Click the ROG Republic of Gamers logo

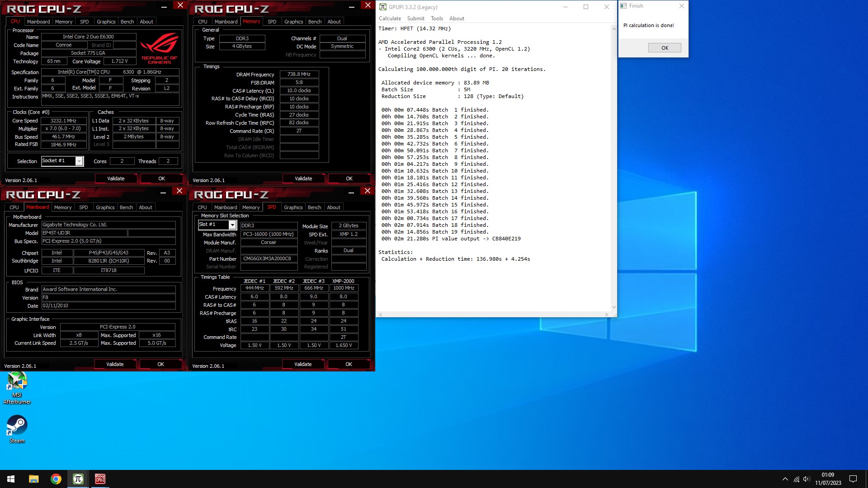159,48
